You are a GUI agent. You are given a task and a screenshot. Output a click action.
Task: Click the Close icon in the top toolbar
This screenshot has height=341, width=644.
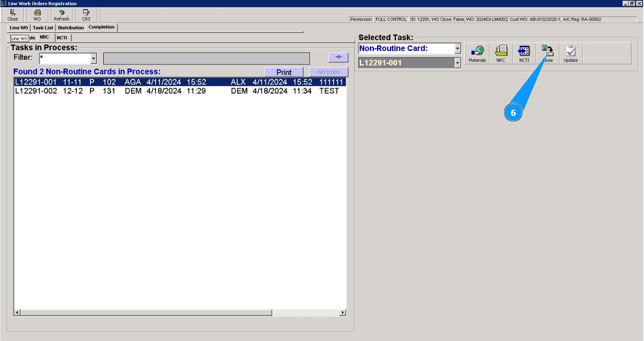(13, 15)
